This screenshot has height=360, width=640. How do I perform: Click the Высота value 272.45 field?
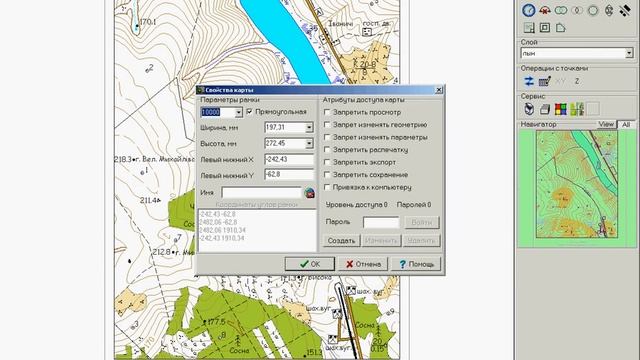click(285, 144)
